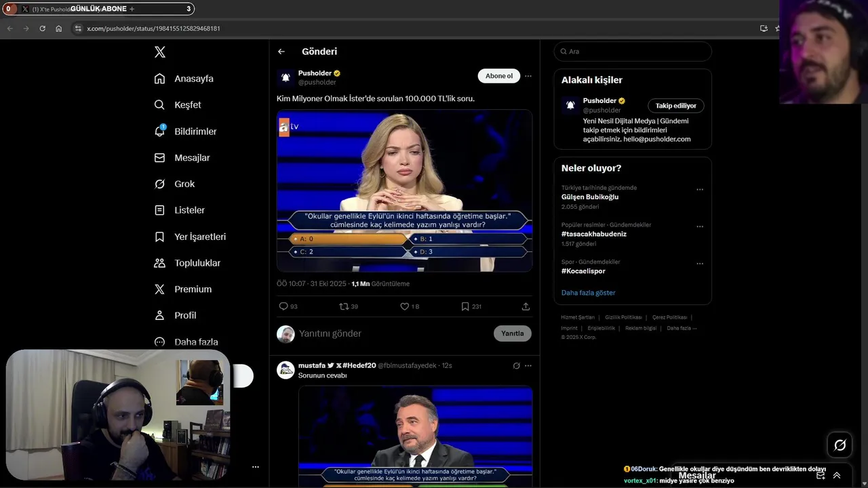Click the X logo in the sidebar
Viewport: 868px width, 488px height.
160,52
